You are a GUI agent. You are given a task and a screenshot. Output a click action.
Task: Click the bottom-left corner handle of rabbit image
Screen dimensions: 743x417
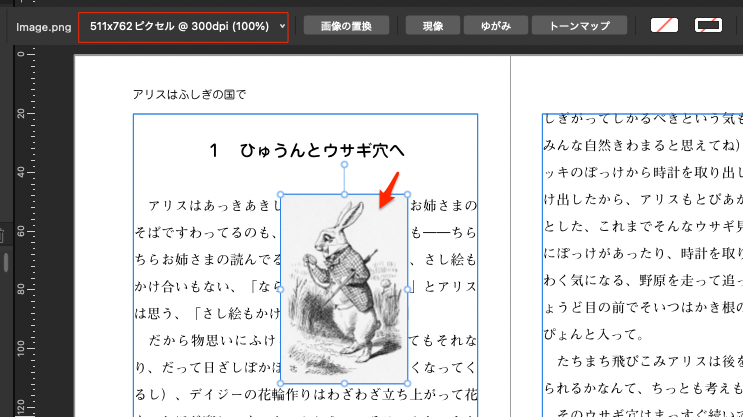point(281,384)
